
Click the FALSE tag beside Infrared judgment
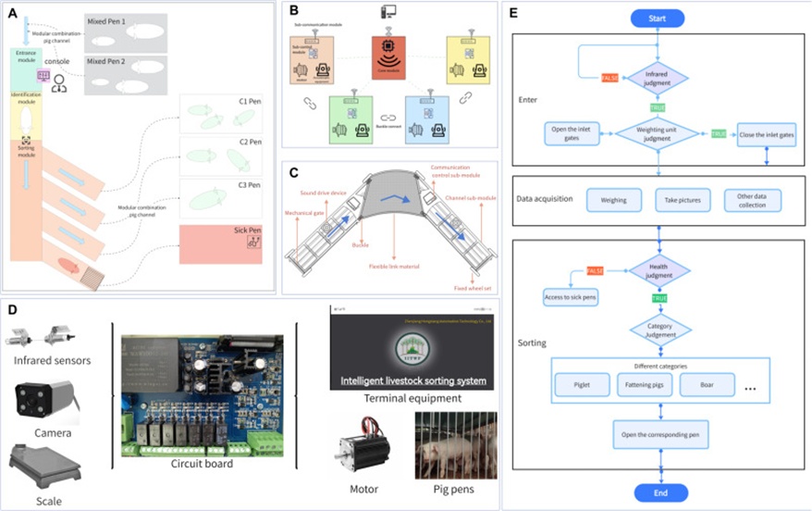(610, 78)
